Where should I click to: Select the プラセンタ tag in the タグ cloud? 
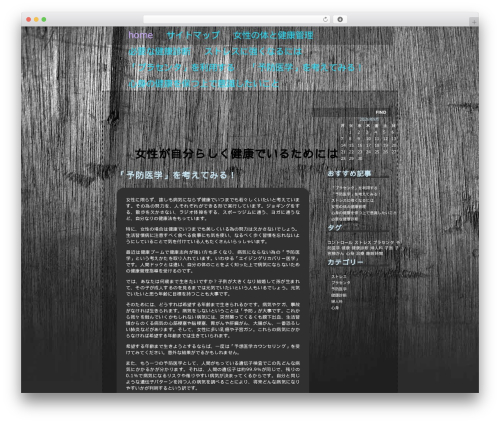tap(384, 242)
